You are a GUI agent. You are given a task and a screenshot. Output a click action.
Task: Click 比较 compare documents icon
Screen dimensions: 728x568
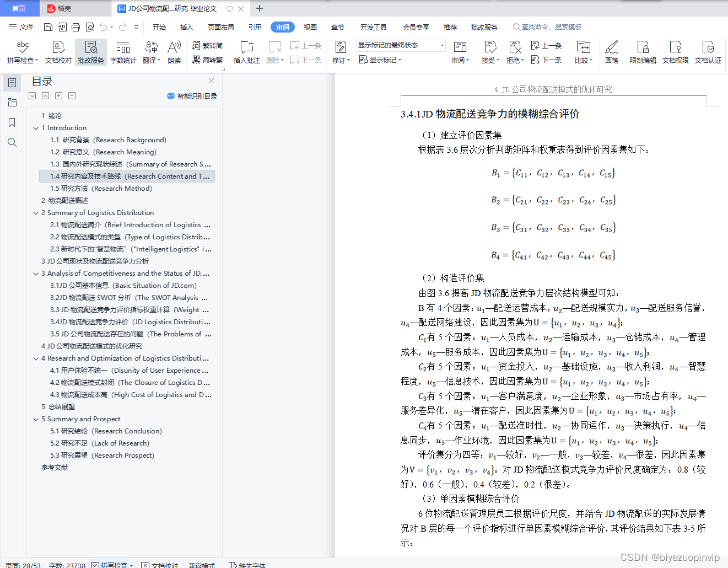[x=583, y=52]
